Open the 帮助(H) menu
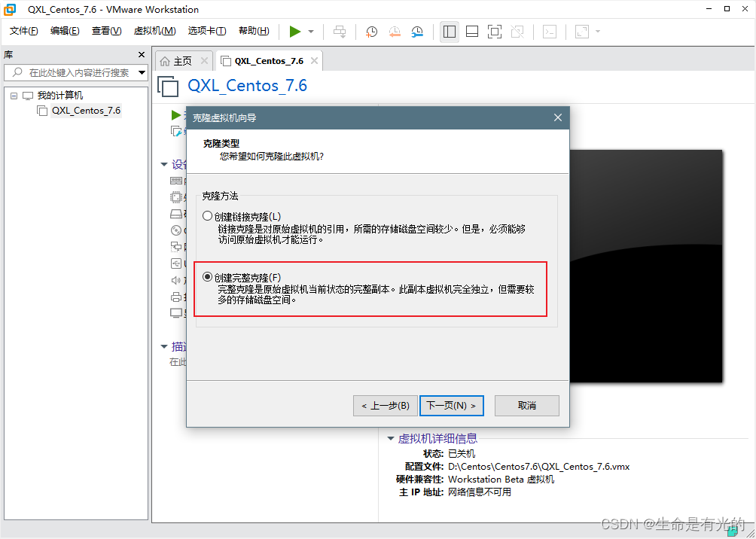The width and height of the screenshot is (756, 539). [x=254, y=32]
